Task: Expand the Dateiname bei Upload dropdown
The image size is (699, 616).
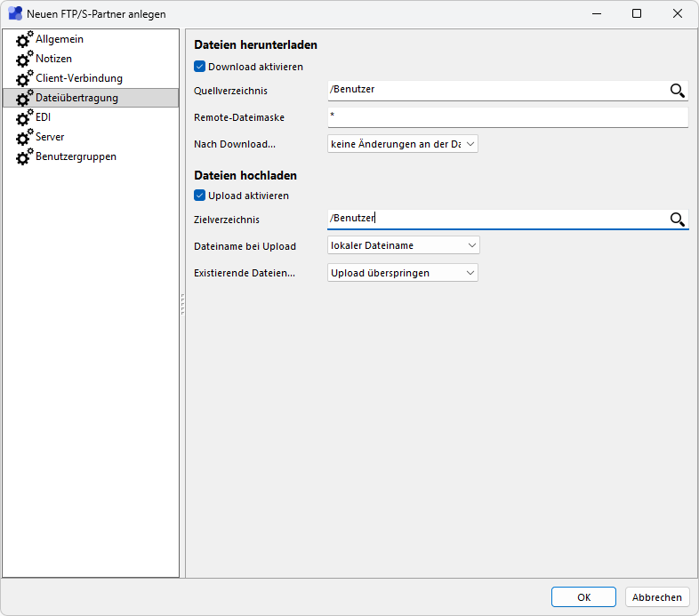Action: point(404,245)
